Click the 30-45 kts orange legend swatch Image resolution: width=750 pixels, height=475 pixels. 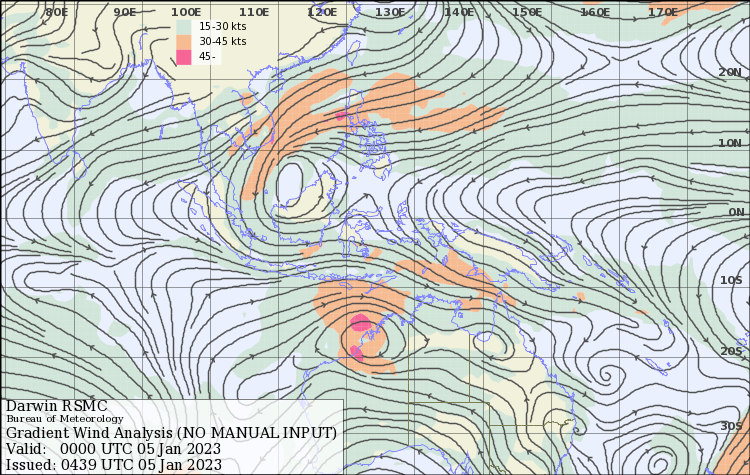pos(184,41)
